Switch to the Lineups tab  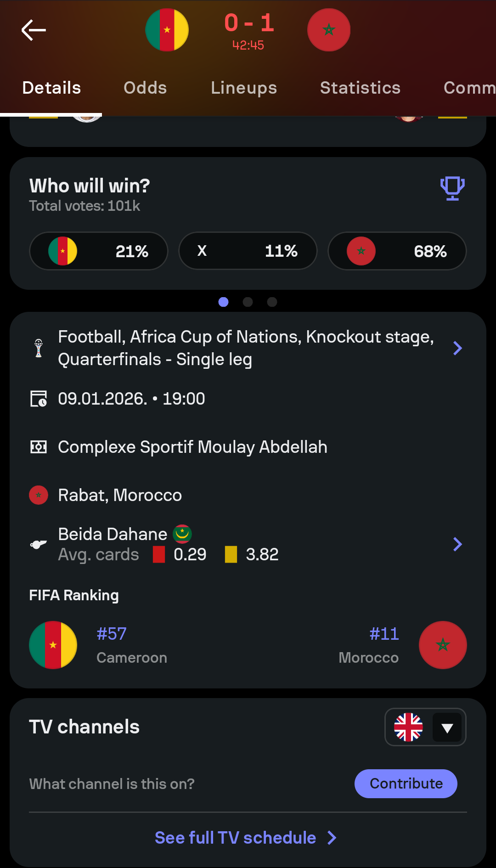tap(244, 88)
